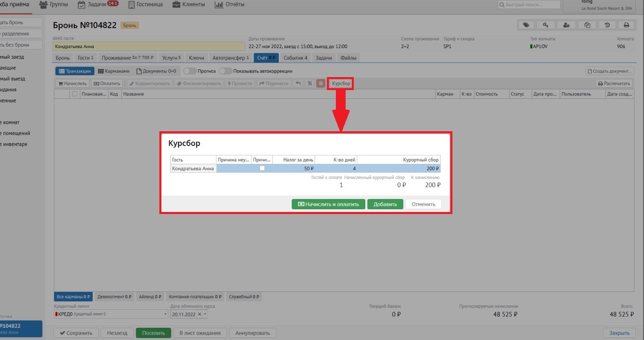Click the printer icon in header
This screenshot has width=644, height=340.
point(626,25)
